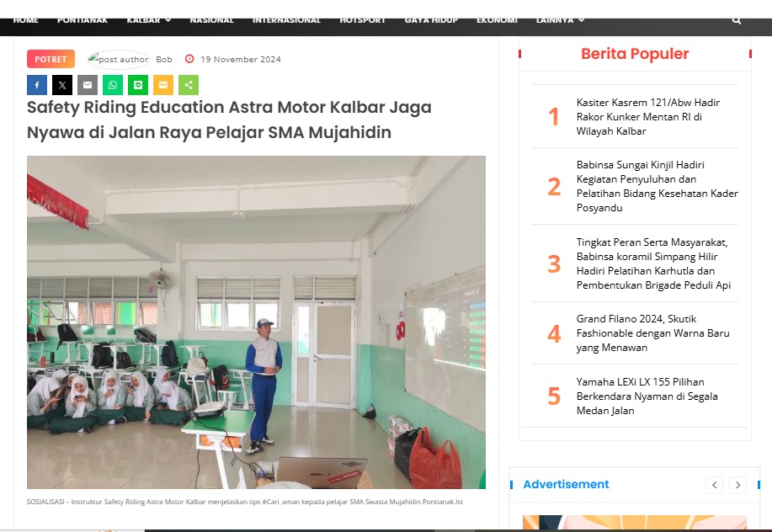Share the article via the email icon
Screen dimensions: 772x532
88,85
